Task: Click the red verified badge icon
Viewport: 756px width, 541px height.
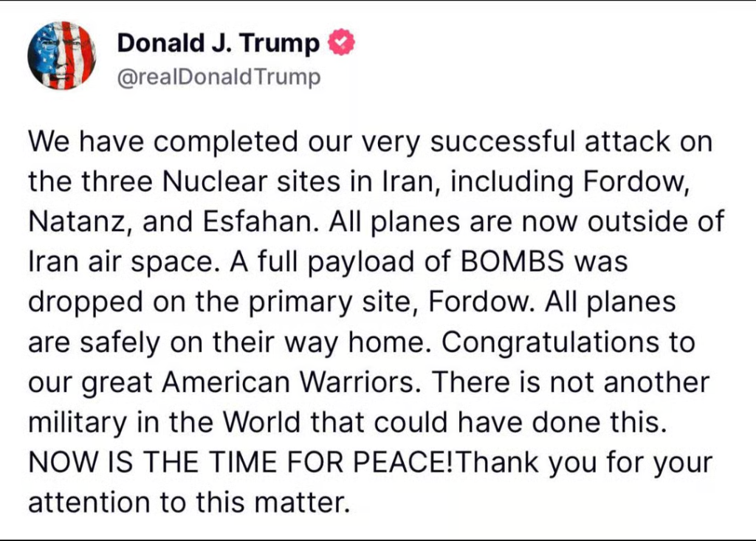Action: pyautogui.click(x=340, y=44)
